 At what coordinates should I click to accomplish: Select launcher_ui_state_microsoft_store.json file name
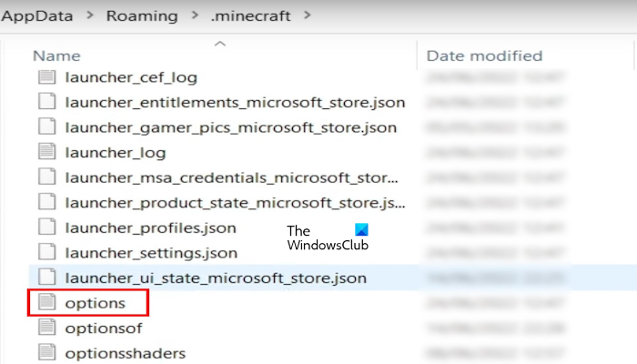coord(216,278)
